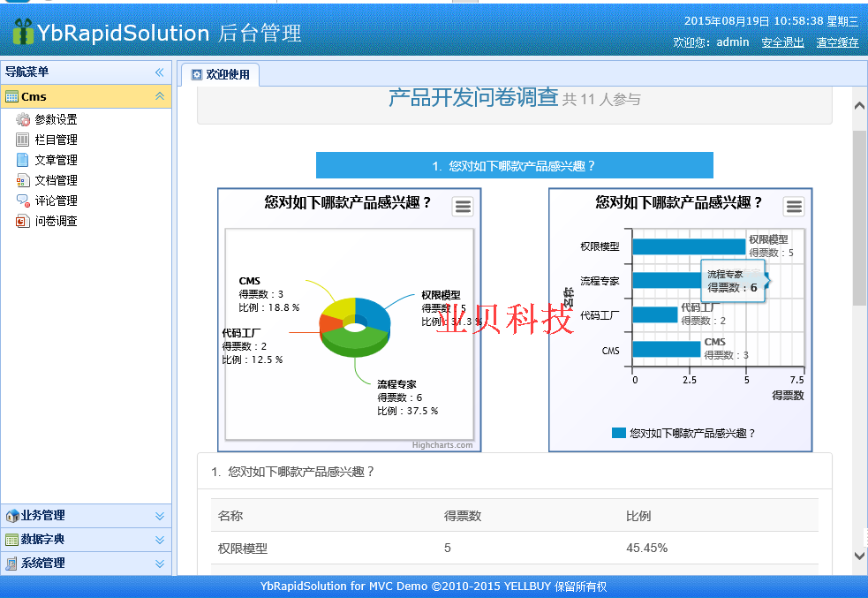Click the 文章管理 page icon
Screen dimensions: 868x598
pyautogui.click(x=23, y=160)
